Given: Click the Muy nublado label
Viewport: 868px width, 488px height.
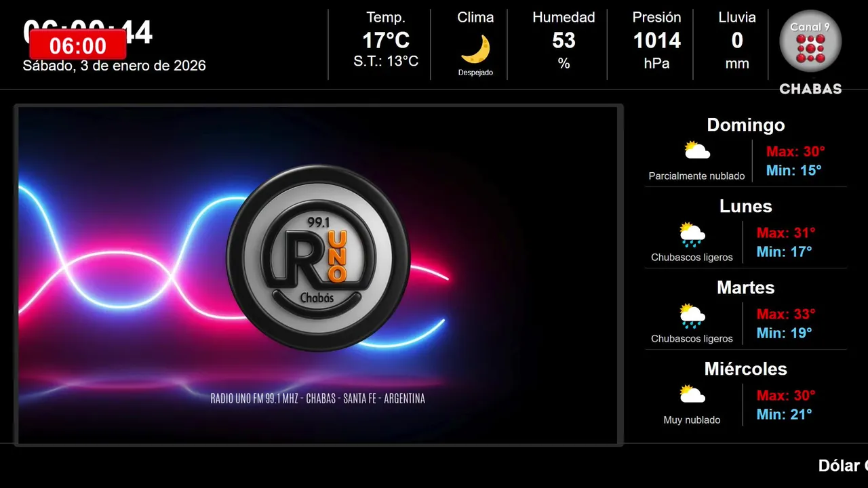Looking at the screenshot, I should 692,420.
